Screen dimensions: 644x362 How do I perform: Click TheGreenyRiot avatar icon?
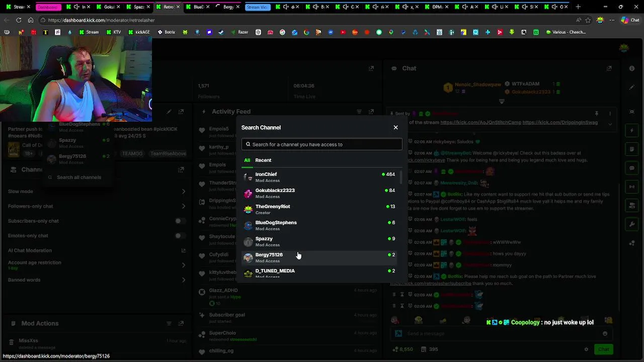[248, 209]
